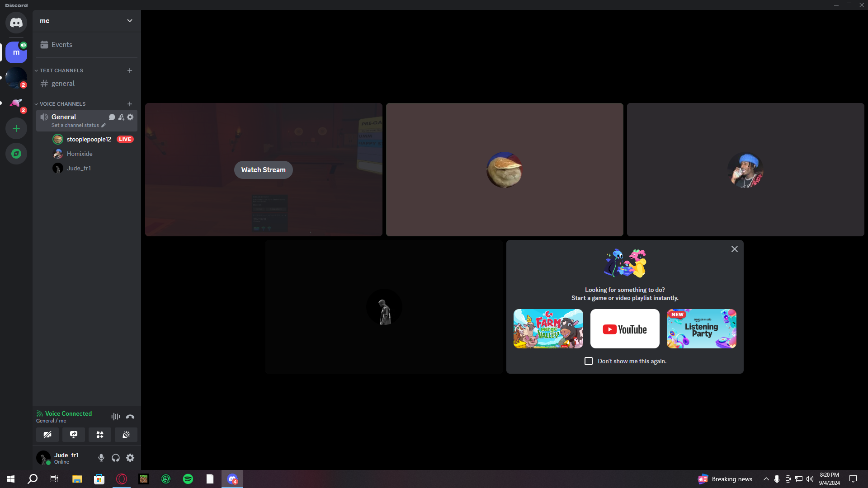Open User Settings gear icon
The image size is (868, 488).
point(130,458)
